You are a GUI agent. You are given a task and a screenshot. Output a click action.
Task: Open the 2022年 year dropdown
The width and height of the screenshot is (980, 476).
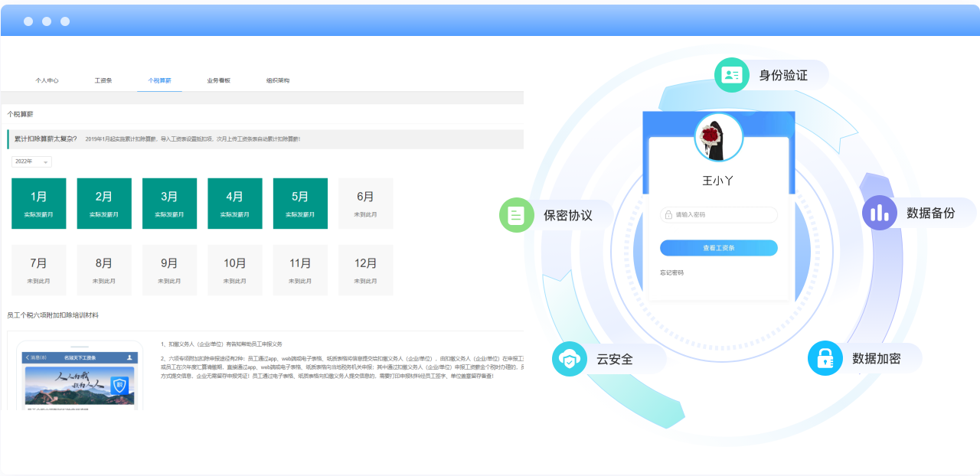coord(31,161)
